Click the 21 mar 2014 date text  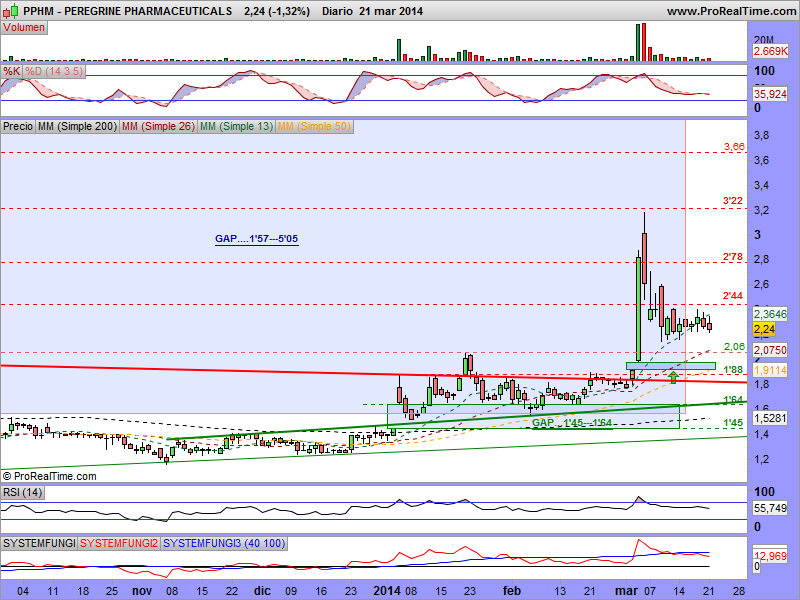point(391,11)
